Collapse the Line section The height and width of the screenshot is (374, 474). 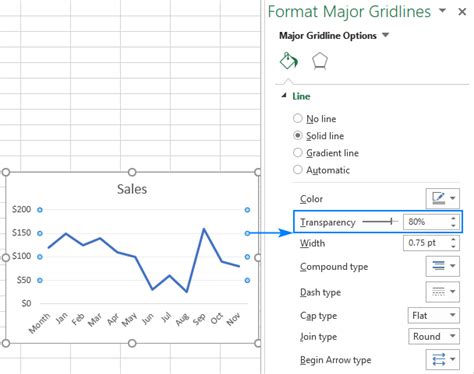point(284,96)
